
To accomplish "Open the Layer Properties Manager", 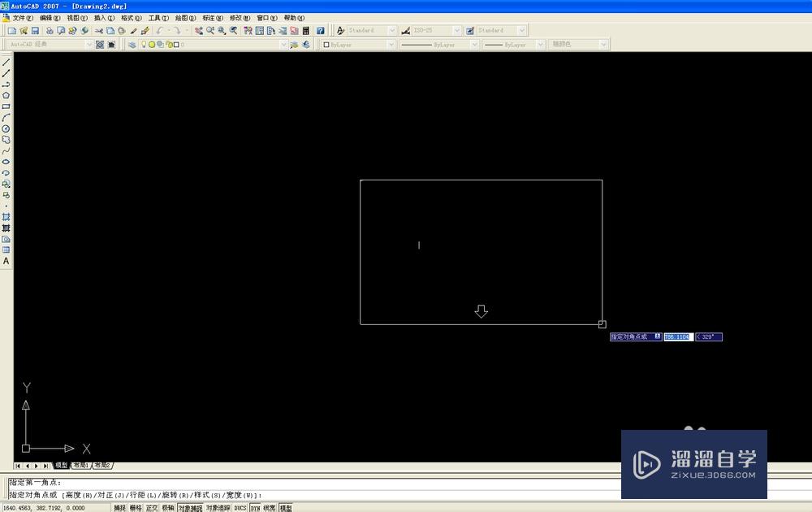I will pos(132,44).
